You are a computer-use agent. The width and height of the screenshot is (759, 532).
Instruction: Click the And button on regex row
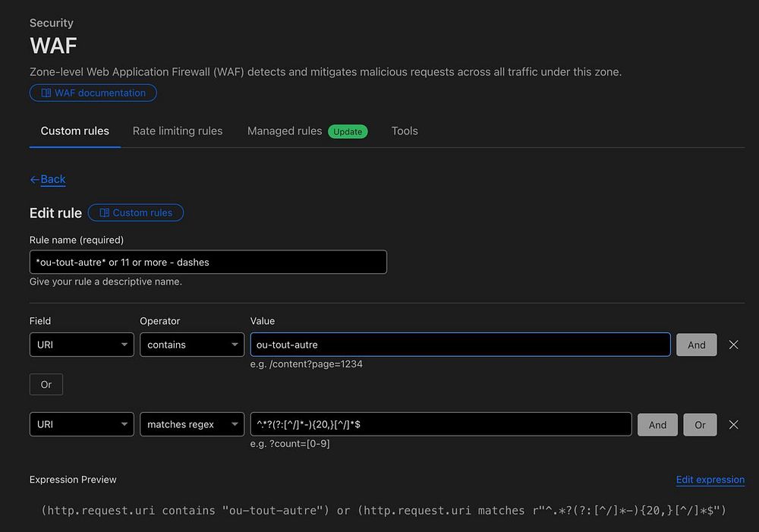(657, 424)
